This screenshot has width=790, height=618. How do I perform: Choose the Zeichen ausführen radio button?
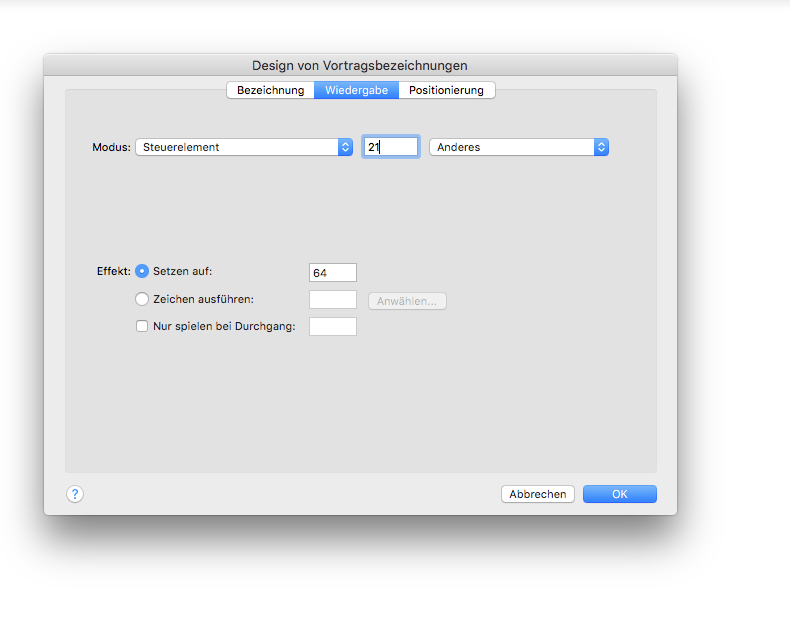coord(142,299)
